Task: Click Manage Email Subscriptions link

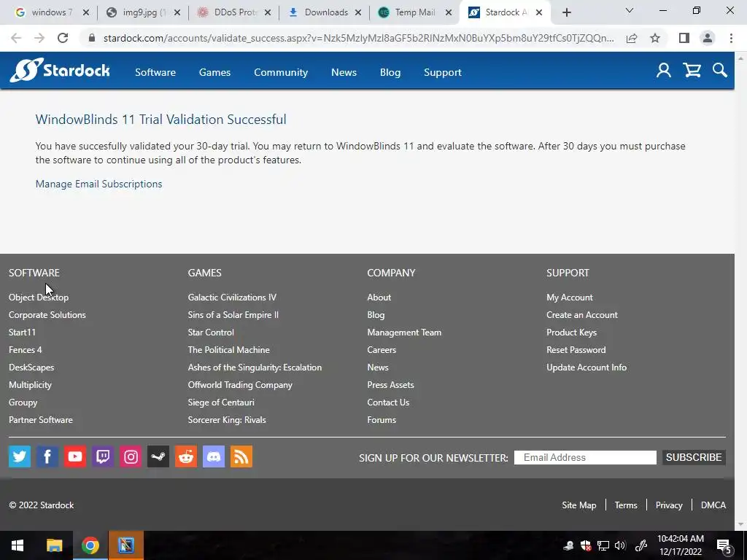Action: click(x=99, y=184)
